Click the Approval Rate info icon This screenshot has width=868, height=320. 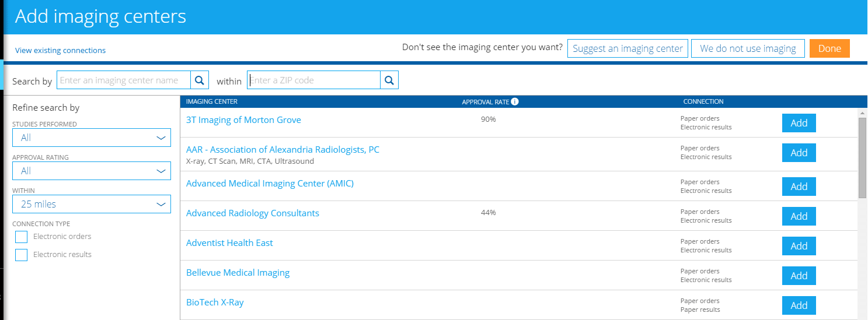(515, 101)
